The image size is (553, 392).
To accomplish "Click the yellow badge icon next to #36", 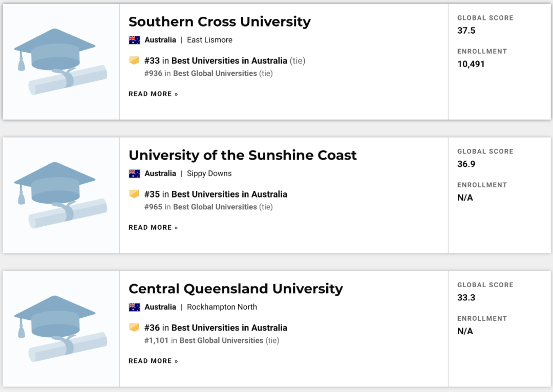I will 134,328.
